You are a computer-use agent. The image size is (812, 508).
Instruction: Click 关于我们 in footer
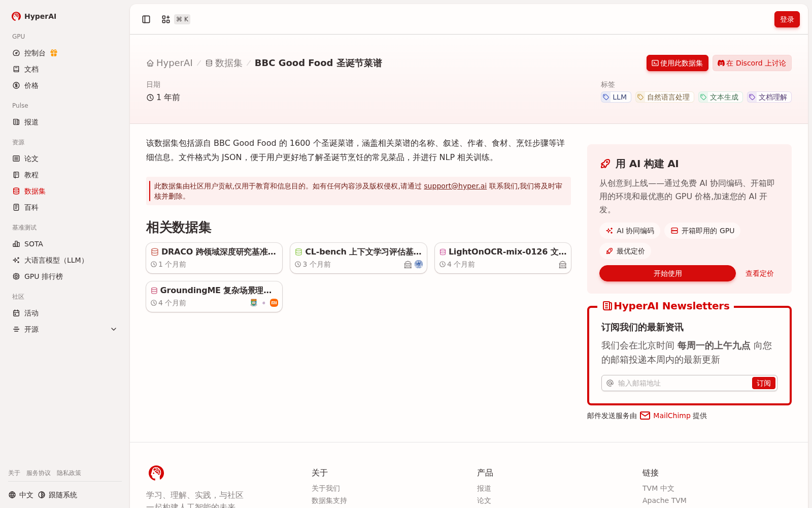coord(326,488)
